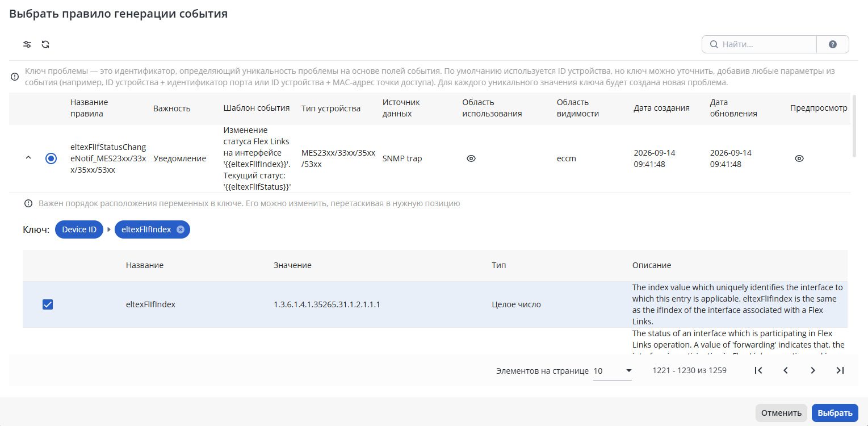Go to the previous page
Viewport: 868px width, 426px height.
786,370
